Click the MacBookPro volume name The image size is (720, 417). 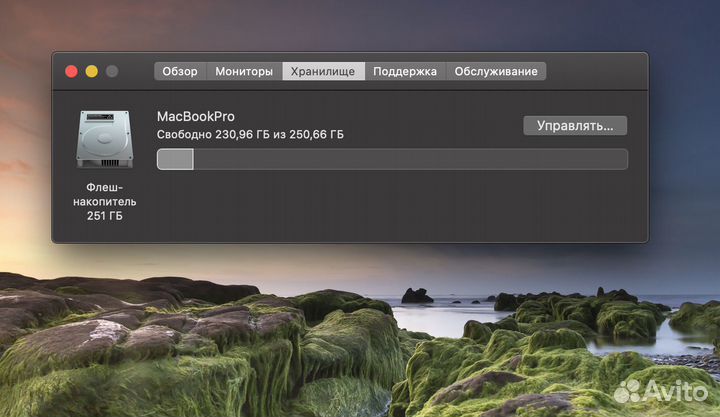(196, 117)
